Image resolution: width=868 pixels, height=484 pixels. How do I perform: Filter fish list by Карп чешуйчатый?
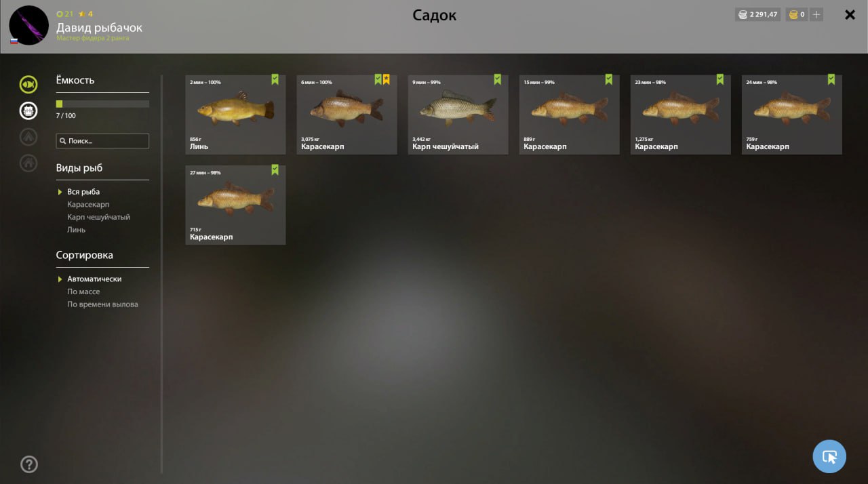click(x=98, y=217)
